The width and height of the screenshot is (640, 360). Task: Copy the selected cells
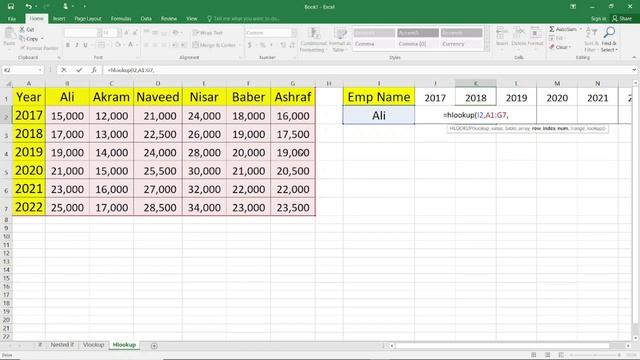[29, 39]
